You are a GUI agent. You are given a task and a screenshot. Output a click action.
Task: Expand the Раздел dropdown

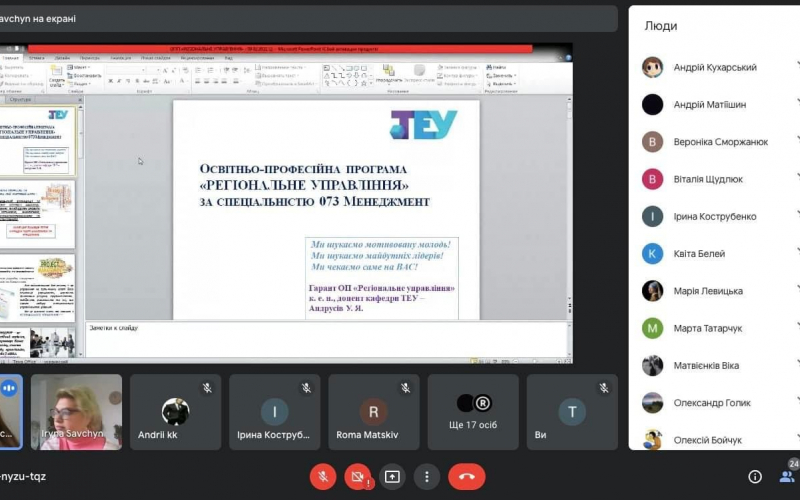(x=79, y=84)
